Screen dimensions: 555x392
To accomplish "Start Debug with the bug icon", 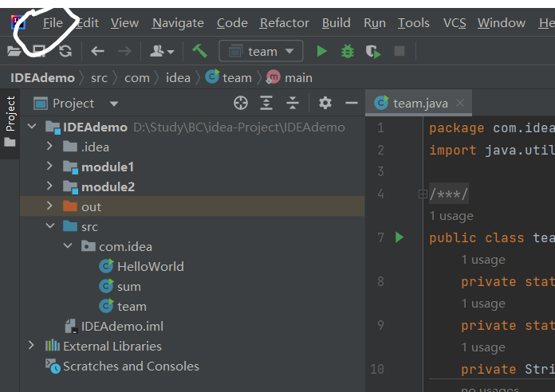I will (348, 51).
